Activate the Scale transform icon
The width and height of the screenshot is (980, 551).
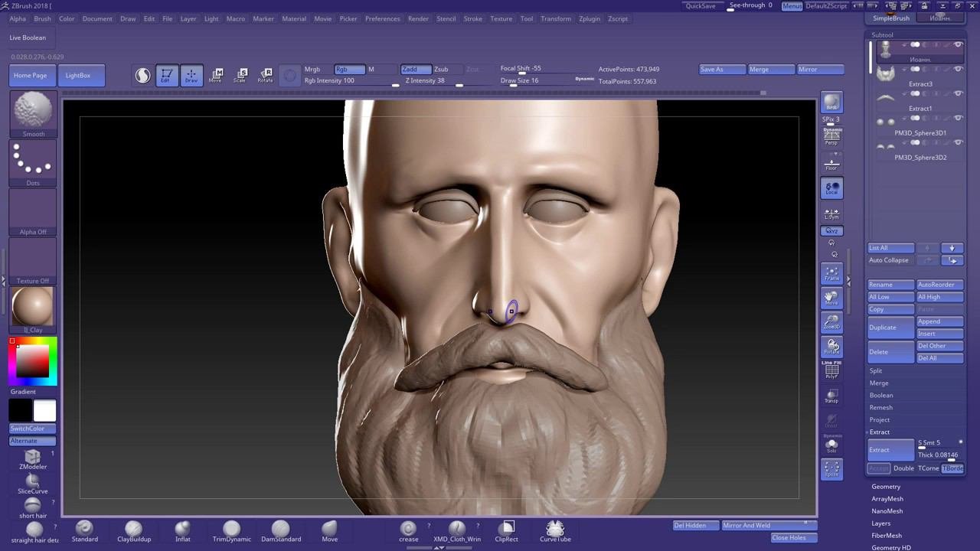240,75
